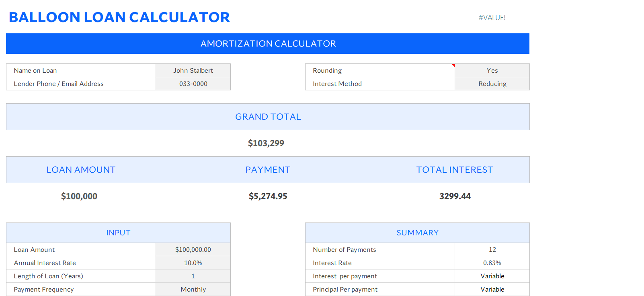The width and height of the screenshot is (644, 296).
Task: Click the Name on Loan label
Action: point(35,70)
